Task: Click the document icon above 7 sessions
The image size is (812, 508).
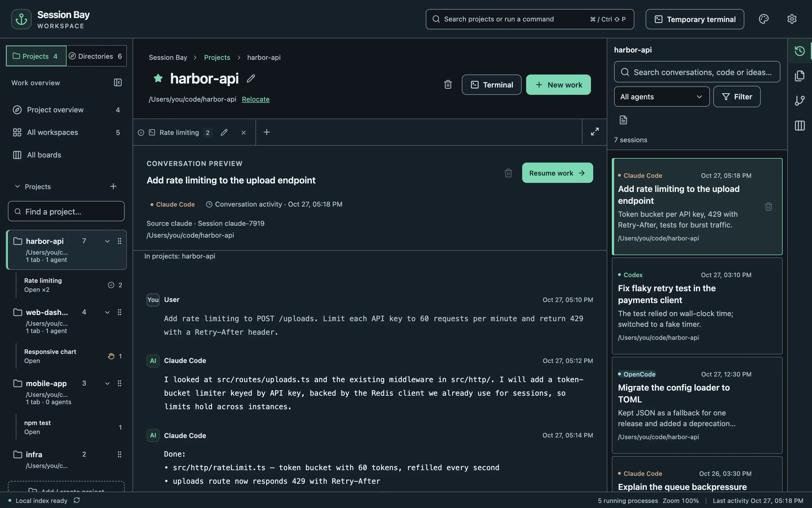Action: point(623,120)
